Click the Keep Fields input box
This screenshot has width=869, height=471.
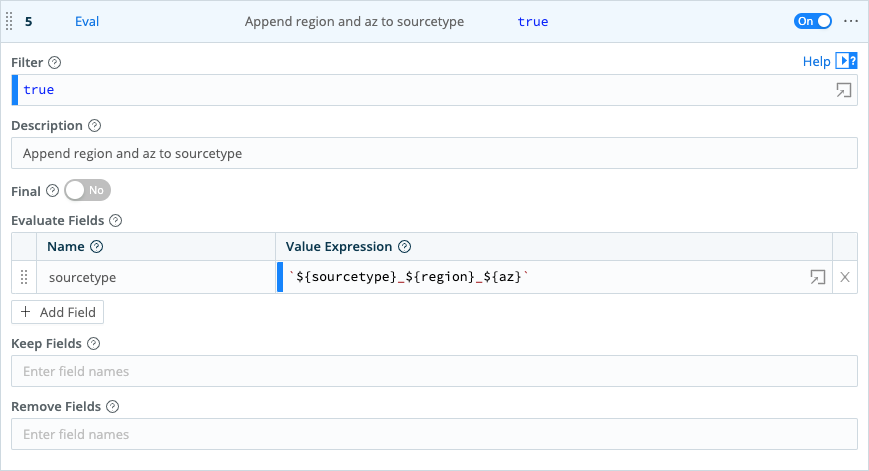pyautogui.click(x=434, y=371)
